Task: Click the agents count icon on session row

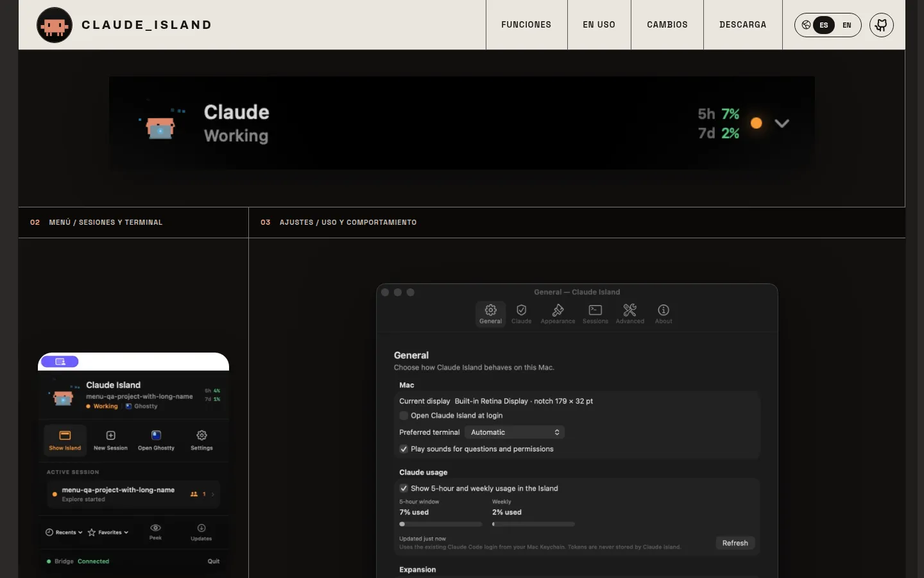Action: coord(194,494)
